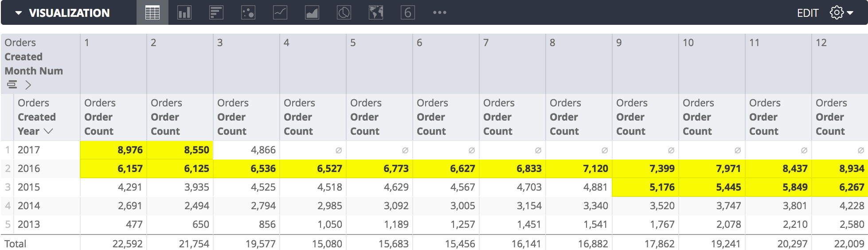Select the Pie chart visualization
This screenshot has width=868, height=250.
[344, 12]
